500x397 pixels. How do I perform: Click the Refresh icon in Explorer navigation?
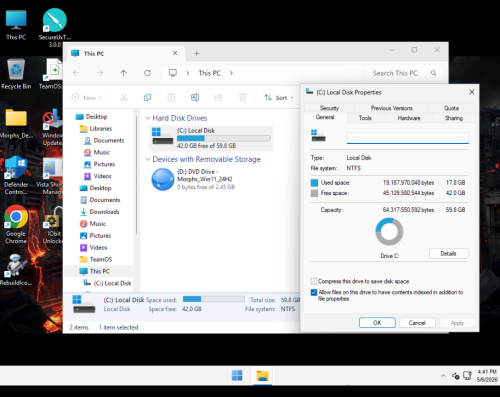point(147,73)
